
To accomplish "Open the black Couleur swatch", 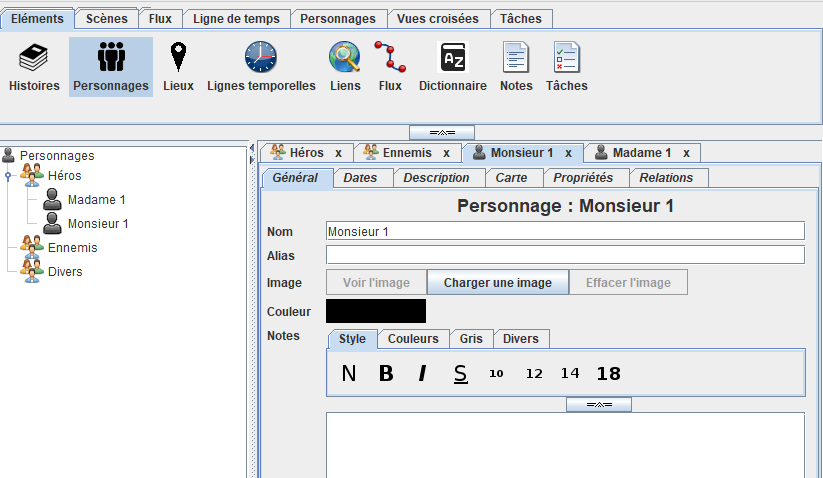I will (x=376, y=311).
